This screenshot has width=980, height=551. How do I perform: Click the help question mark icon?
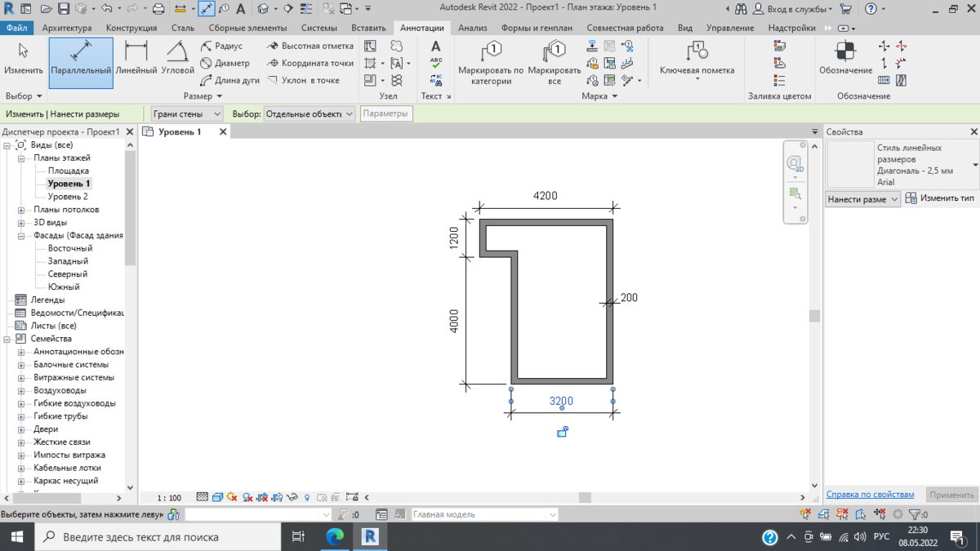point(871,9)
